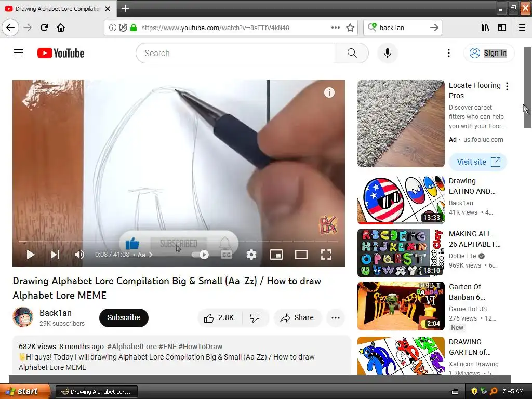Viewport: 532px width, 399px height.
Task: Click the page vertical scrollbar
Action: (527, 87)
